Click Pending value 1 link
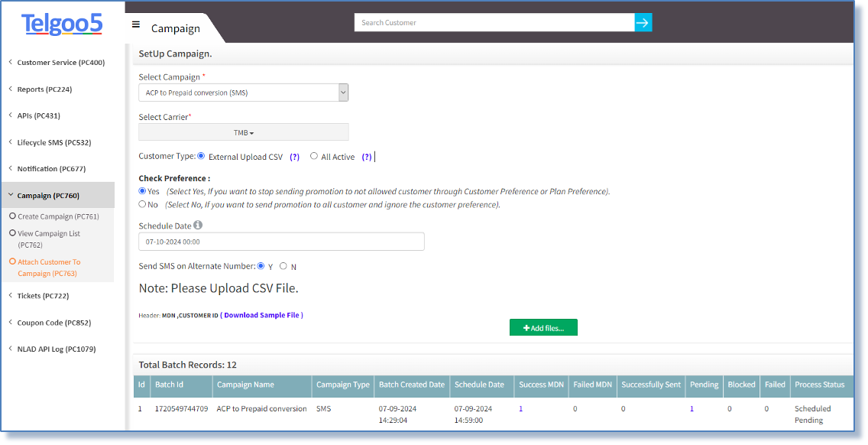This screenshot has height=445, width=868. pyautogui.click(x=692, y=409)
